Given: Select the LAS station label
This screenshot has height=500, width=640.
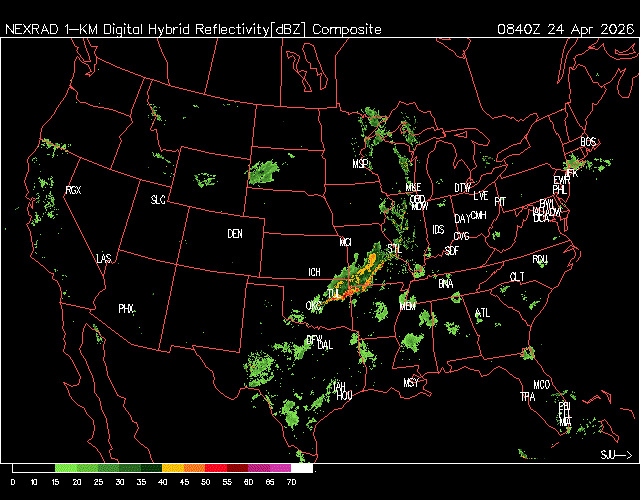Looking at the screenshot, I should [x=104, y=259].
